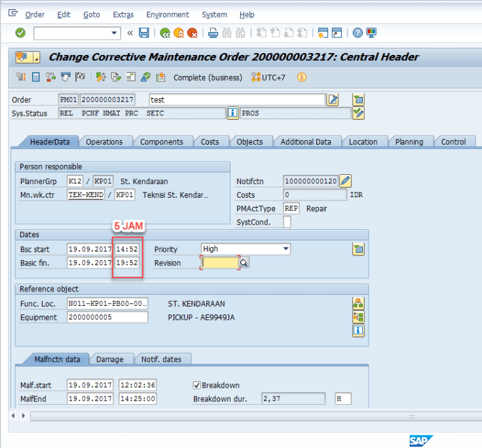Save the order with the floppy disk icon

[143, 33]
